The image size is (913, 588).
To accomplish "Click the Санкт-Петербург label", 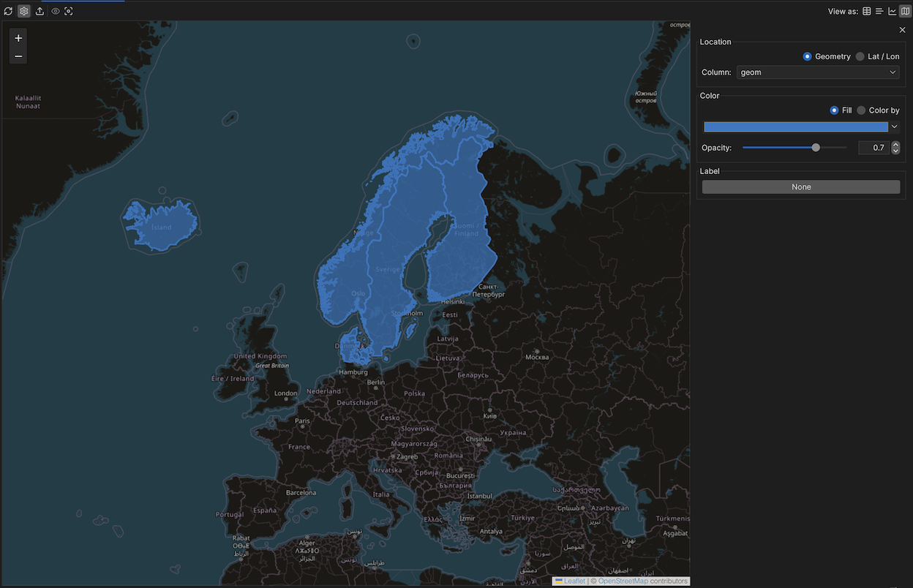I will tap(489, 290).
